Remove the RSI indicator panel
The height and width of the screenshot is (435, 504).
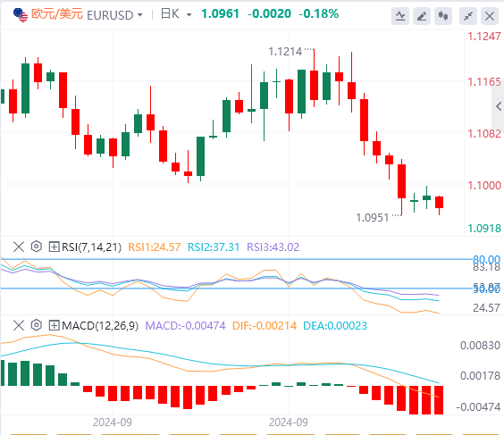tap(19, 247)
